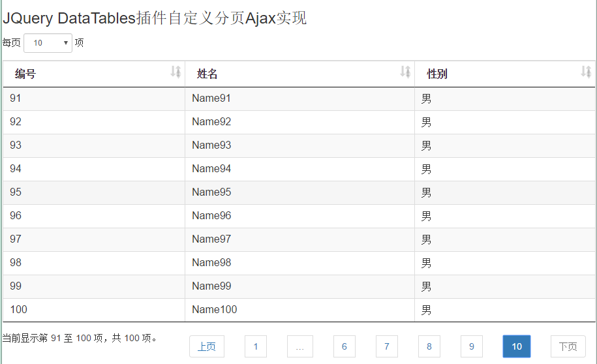
Task: Open the 每页 page size dropdown
Action: pyautogui.click(x=48, y=43)
